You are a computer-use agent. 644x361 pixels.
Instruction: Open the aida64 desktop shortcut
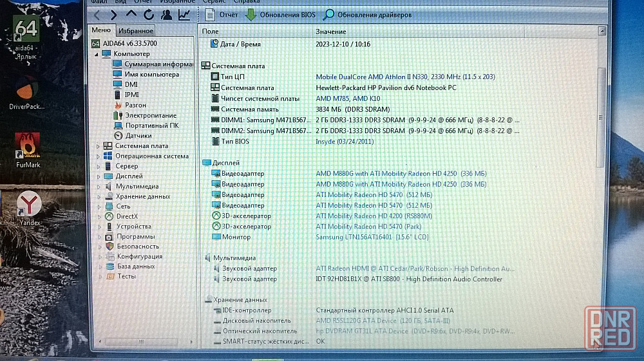(x=26, y=38)
